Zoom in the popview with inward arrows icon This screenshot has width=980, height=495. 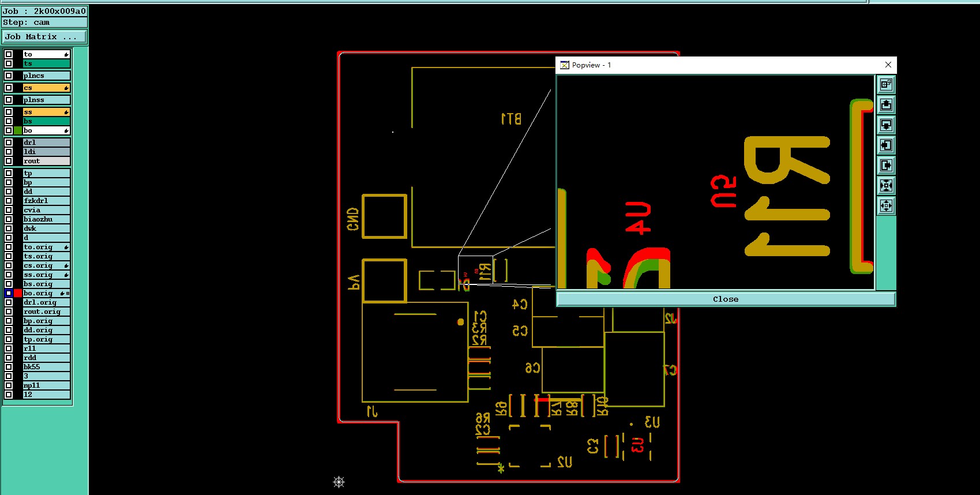(887, 186)
